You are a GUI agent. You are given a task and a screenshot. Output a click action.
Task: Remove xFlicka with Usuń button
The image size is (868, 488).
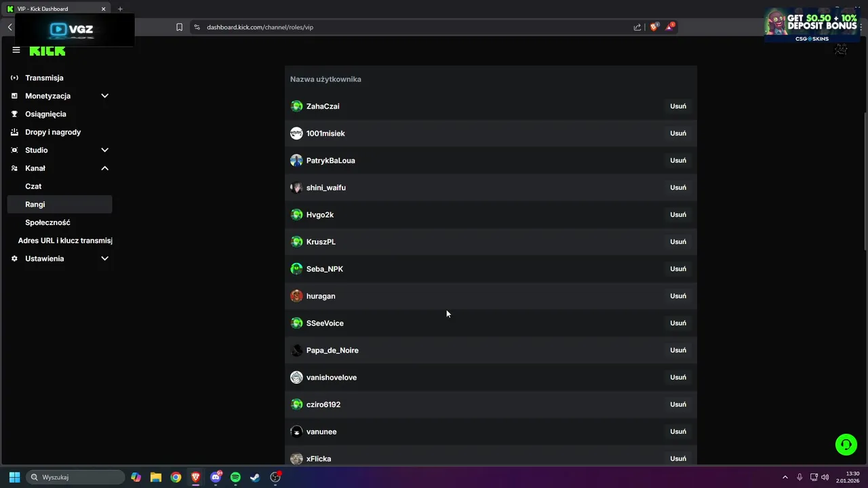pos(678,458)
